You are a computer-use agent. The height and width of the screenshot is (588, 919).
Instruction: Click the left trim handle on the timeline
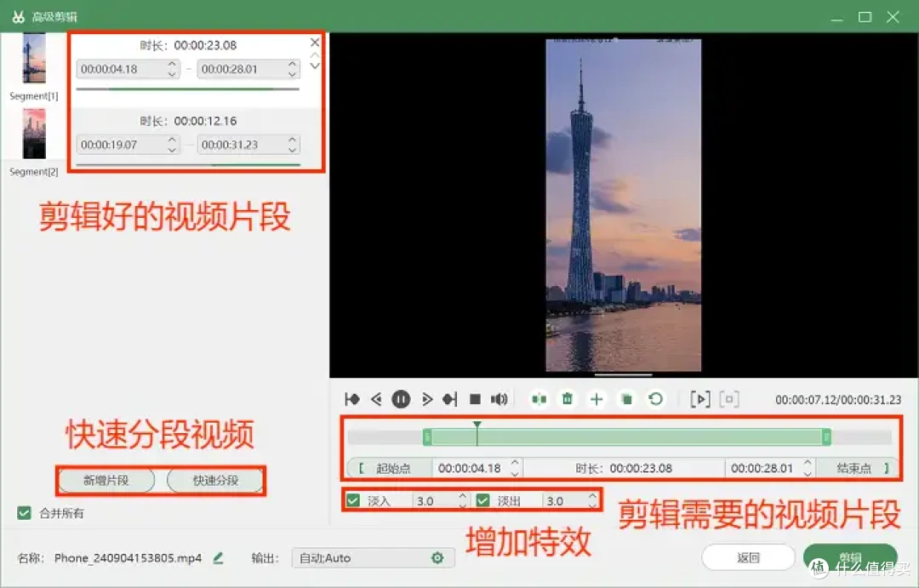[427, 437]
